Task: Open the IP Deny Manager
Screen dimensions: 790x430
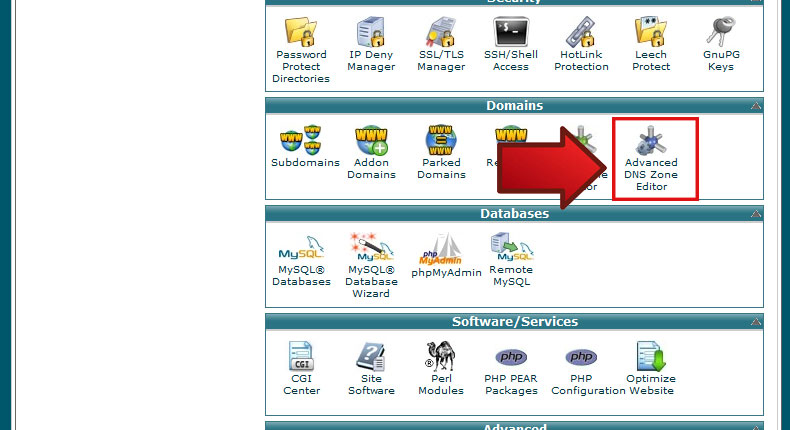Action: (x=371, y=31)
